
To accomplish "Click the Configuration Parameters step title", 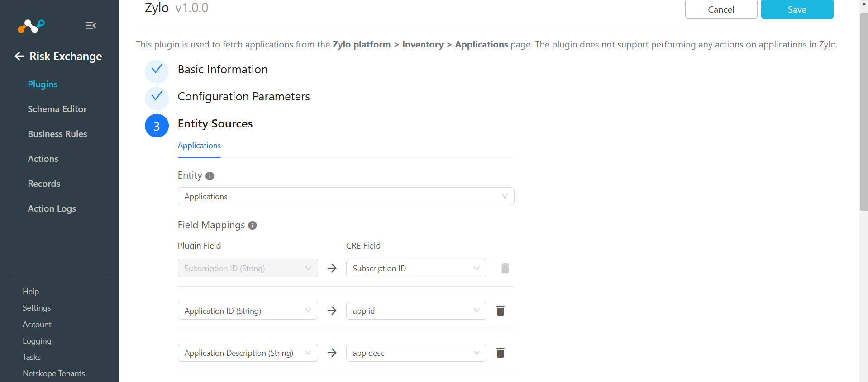I will pyautogui.click(x=244, y=96).
